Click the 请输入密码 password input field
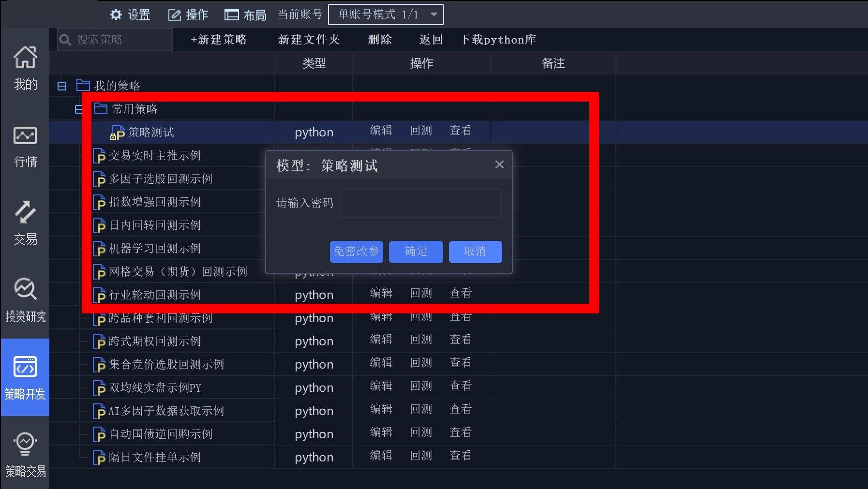 click(x=420, y=203)
